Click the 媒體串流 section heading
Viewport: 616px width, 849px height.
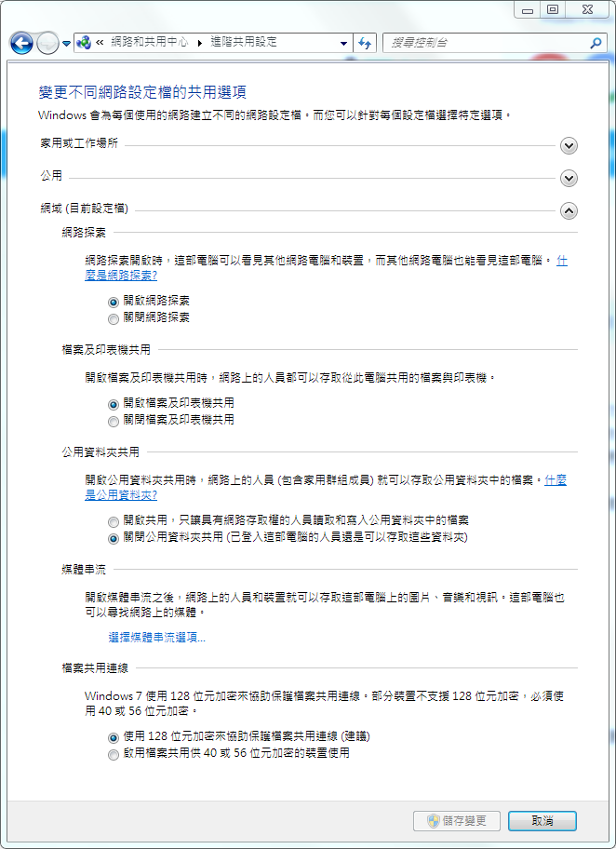point(84,570)
